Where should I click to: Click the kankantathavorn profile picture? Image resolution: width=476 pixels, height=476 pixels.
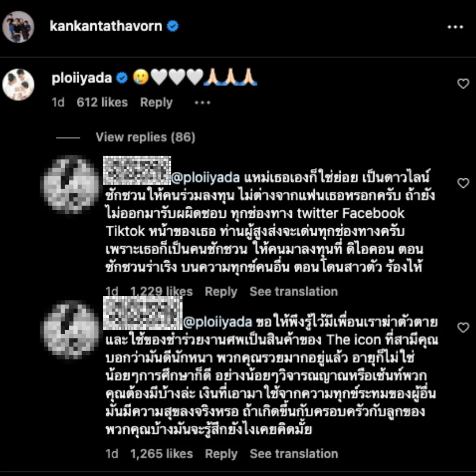click(18, 27)
